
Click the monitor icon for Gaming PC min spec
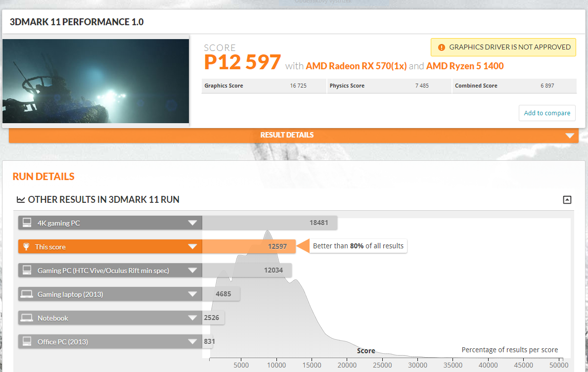pyautogui.click(x=27, y=271)
